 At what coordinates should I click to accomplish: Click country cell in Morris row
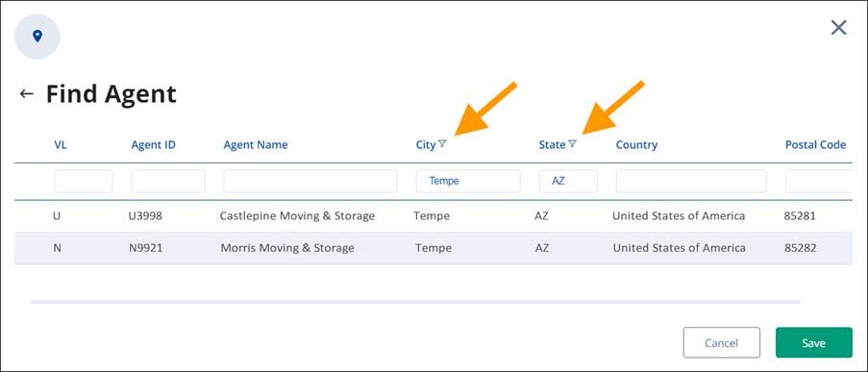click(x=680, y=248)
